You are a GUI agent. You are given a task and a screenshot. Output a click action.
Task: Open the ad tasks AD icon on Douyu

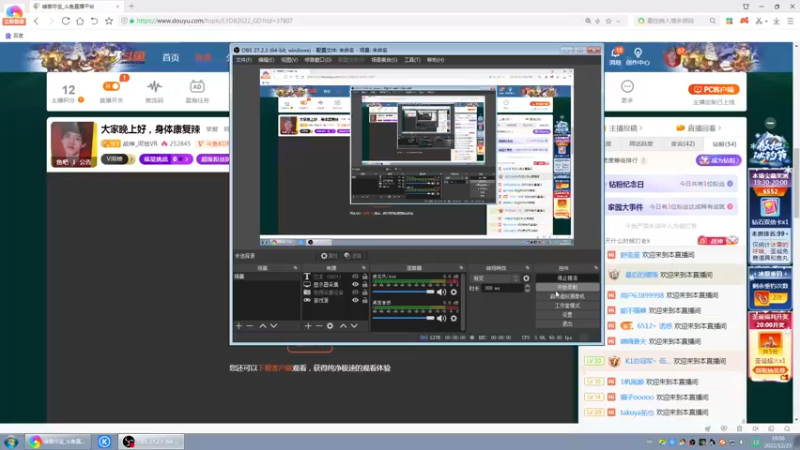pyautogui.click(x=197, y=86)
